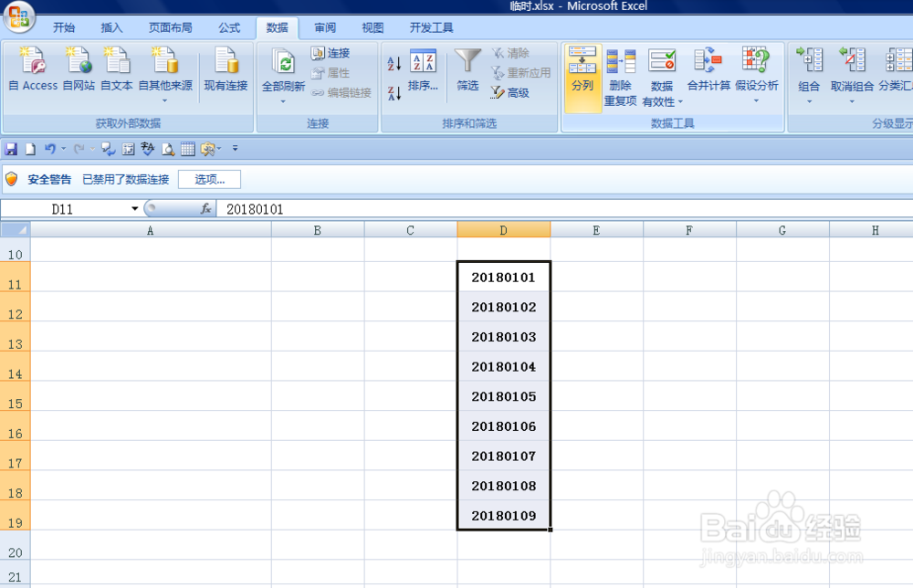This screenshot has width=913, height=588.
Task: Select column G header
Action: click(x=782, y=230)
